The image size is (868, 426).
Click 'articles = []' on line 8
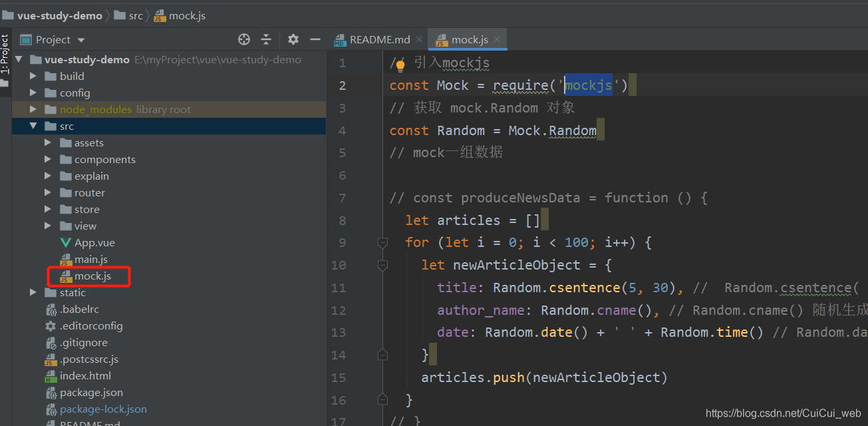489,220
